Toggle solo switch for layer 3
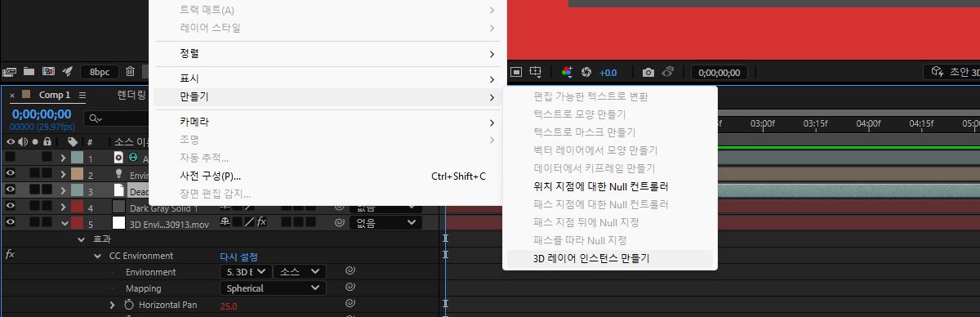Image resolution: width=980 pixels, height=317 pixels. [35, 190]
